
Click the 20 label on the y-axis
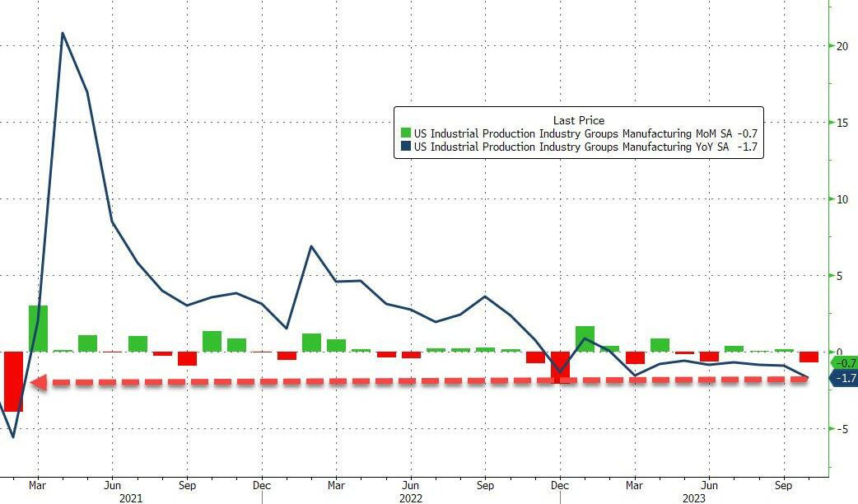click(842, 46)
